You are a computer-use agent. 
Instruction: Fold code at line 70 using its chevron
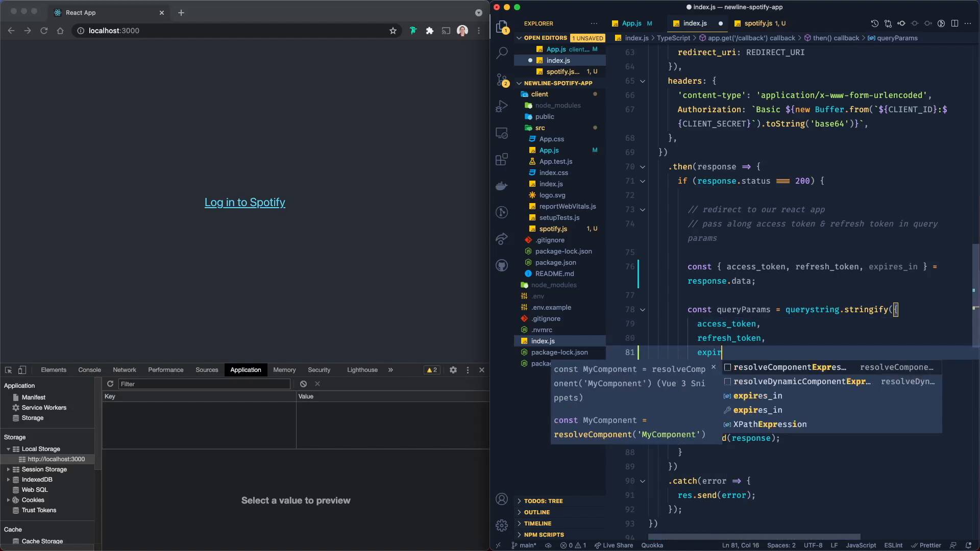coord(643,167)
